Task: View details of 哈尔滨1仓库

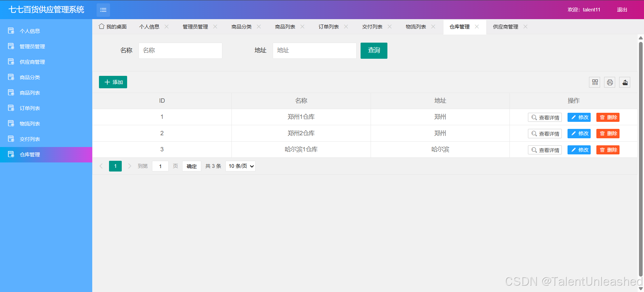Action: click(545, 150)
